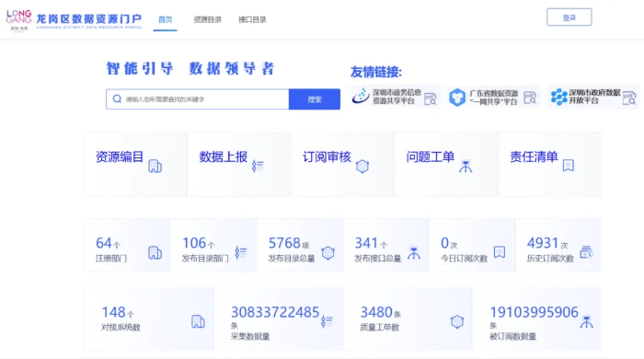Click the list icon on 采集数据量
This screenshot has width=644, height=359.
tap(327, 321)
